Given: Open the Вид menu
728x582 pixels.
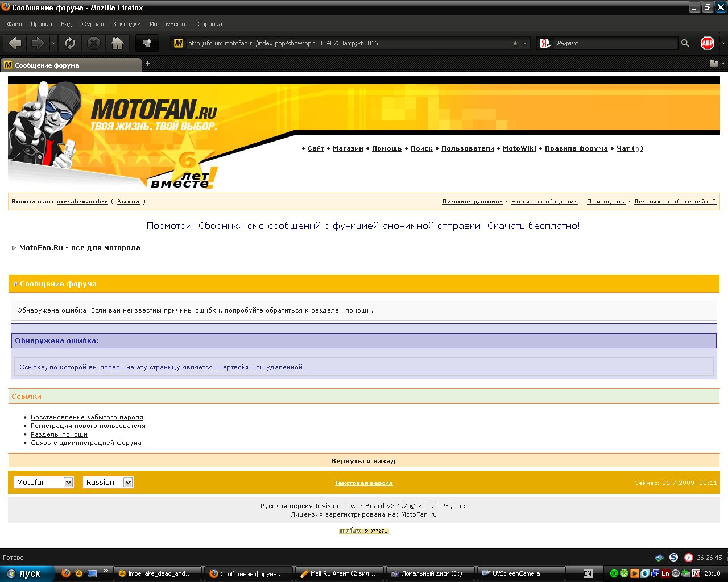Looking at the screenshot, I should click(x=66, y=24).
